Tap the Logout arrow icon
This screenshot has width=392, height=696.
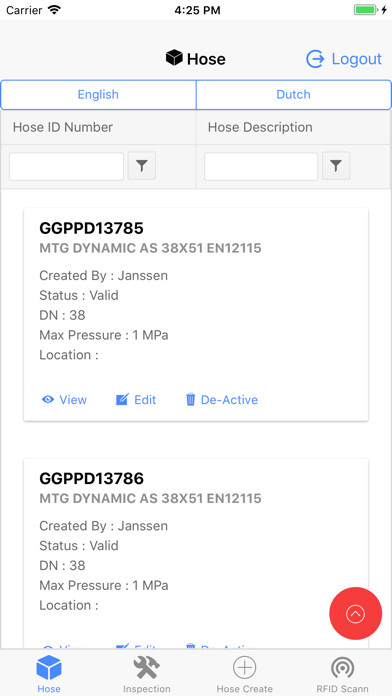tap(315, 59)
